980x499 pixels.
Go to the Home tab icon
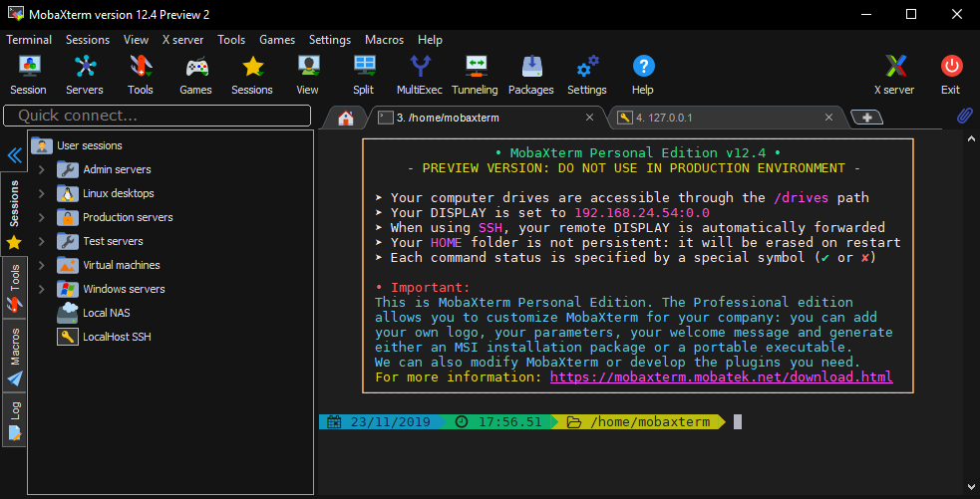[x=346, y=119]
